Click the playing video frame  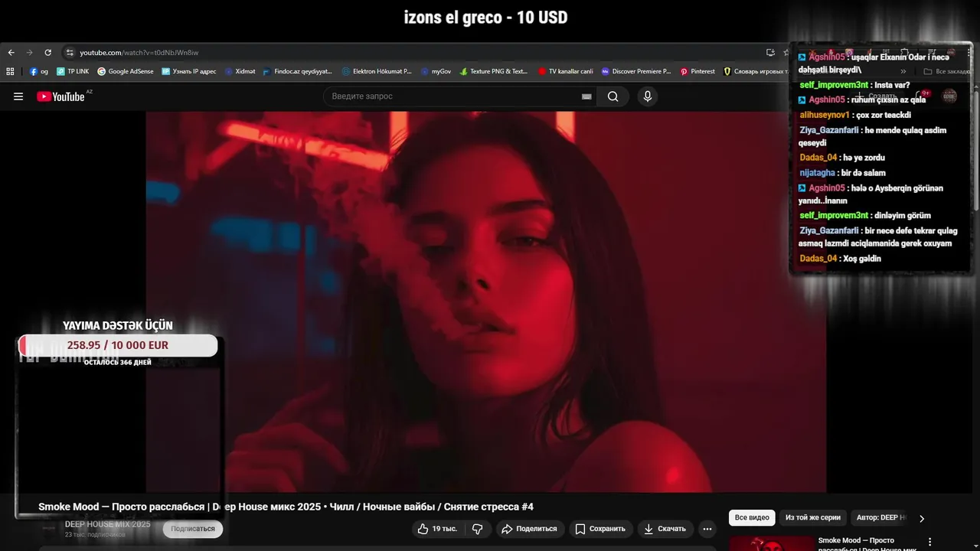click(486, 302)
